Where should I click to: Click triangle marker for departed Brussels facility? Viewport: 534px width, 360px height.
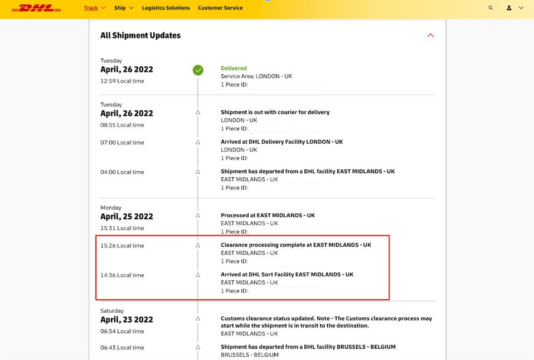tap(198, 347)
